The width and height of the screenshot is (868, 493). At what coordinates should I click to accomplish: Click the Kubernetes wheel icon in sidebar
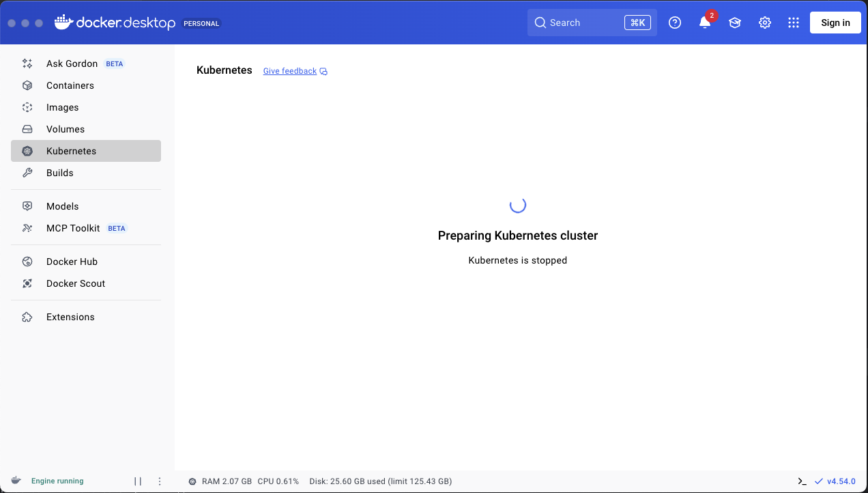coord(27,151)
